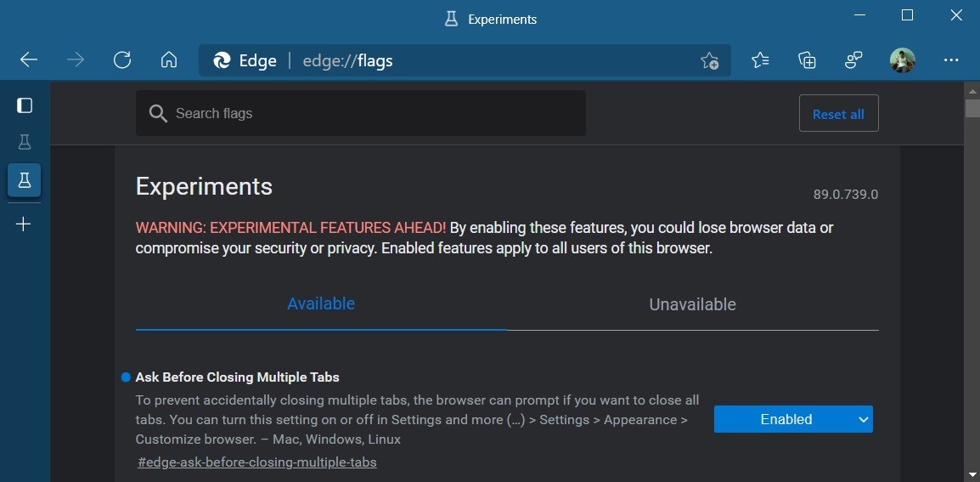This screenshot has height=482, width=980.
Task: Expand the Enabled dropdown for closing tabs
Action: [x=792, y=419]
